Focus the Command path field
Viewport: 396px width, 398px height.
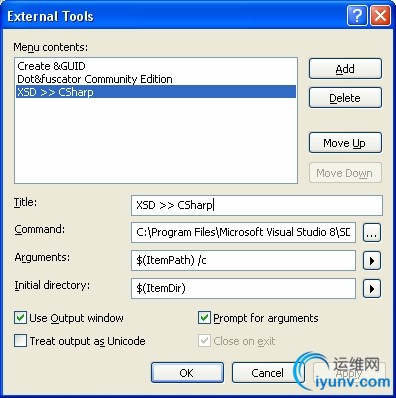point(243,232)
